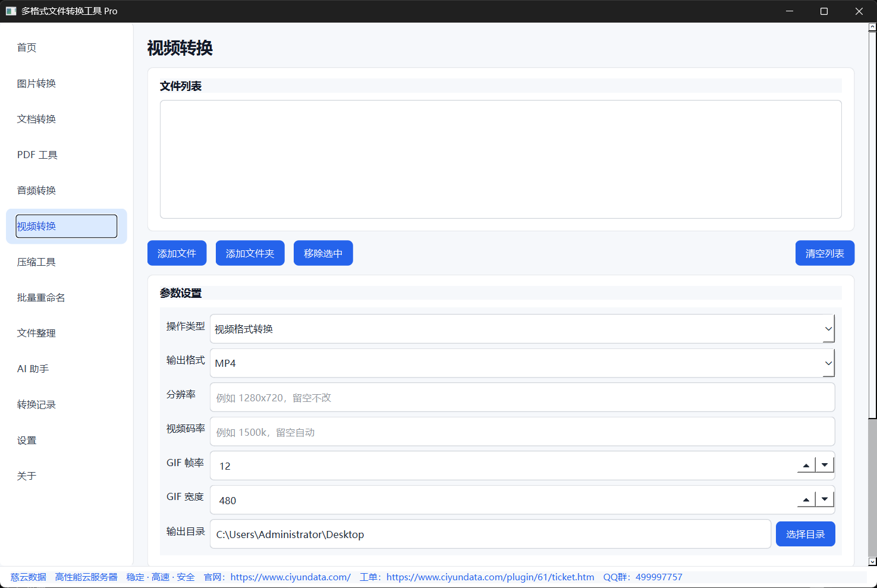Increase GIF 帧率 with up arrow
This screenshot has width=877, height=588.
pyautogui.click(x=806, y=466)
